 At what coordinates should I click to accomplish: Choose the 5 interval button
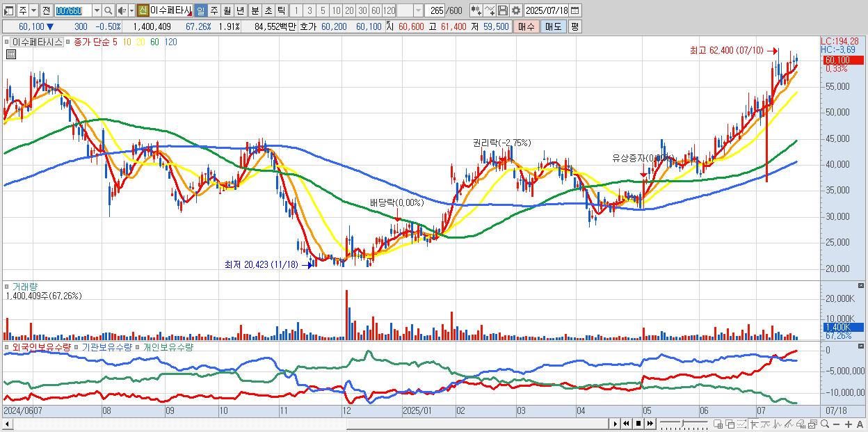(323, 10)
